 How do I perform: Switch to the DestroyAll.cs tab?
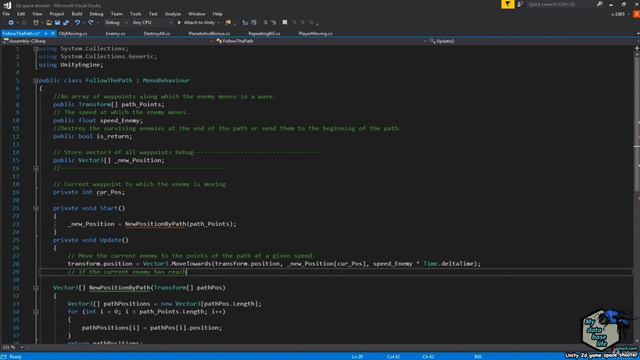[x=157, y=33]
